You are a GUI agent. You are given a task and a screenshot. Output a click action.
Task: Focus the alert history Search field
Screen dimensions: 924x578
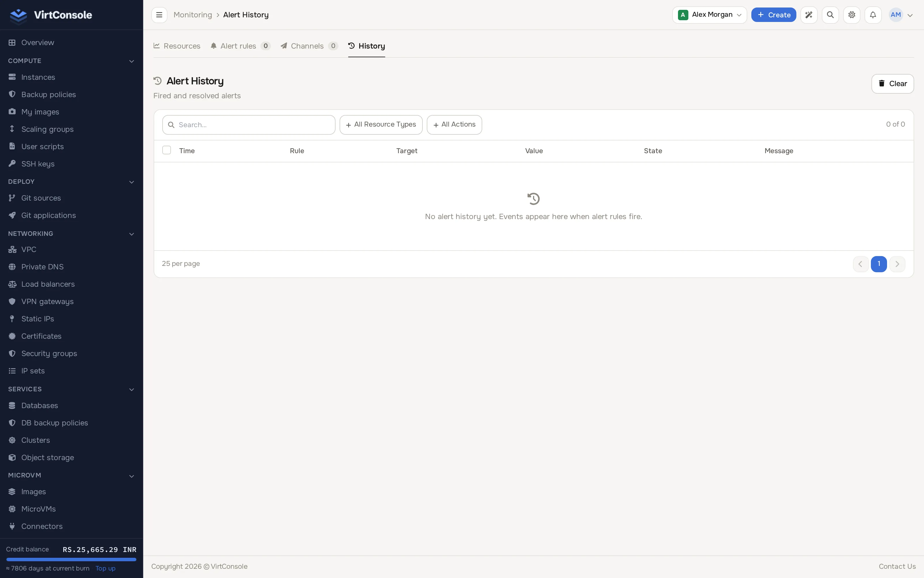249,125
